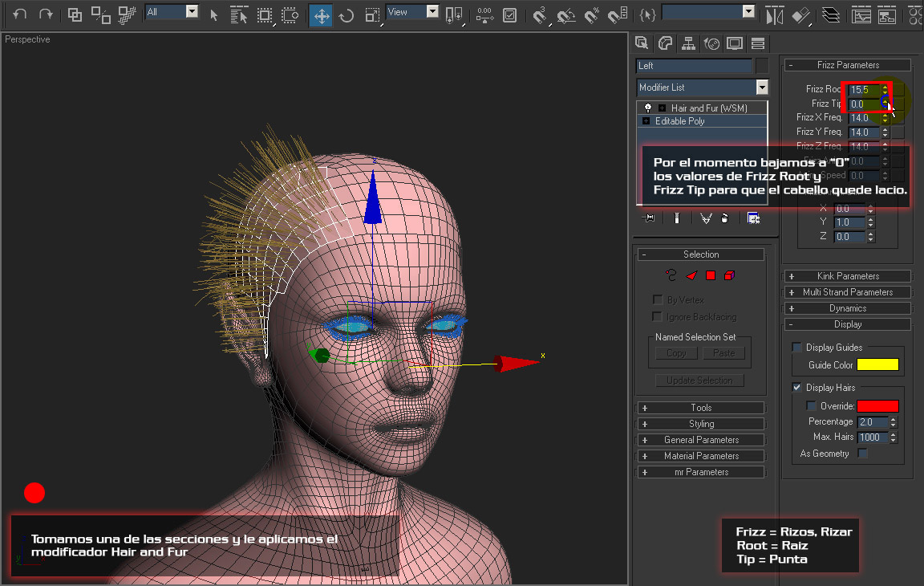The image size is (924, 586).
Task: Click the Mirror tool icon
Action: (x=774, y=15)
